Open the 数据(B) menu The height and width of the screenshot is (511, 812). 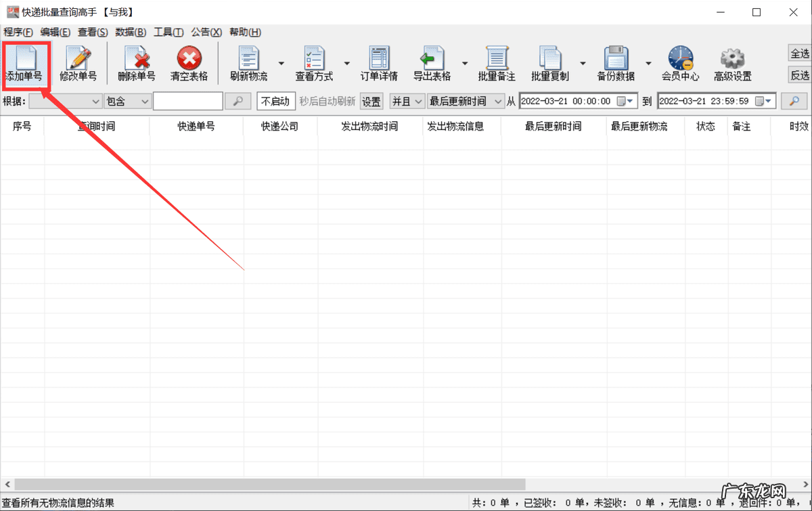tap(131, 32)
